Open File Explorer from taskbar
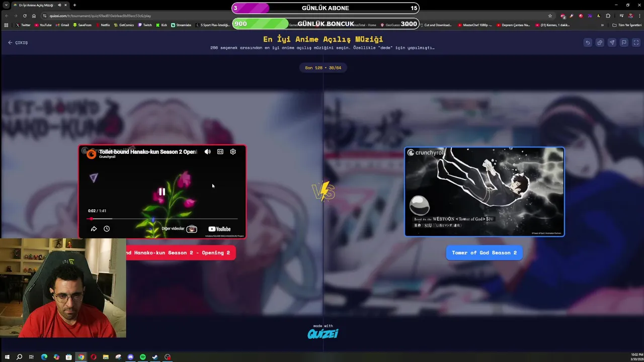 coord(106,357)
